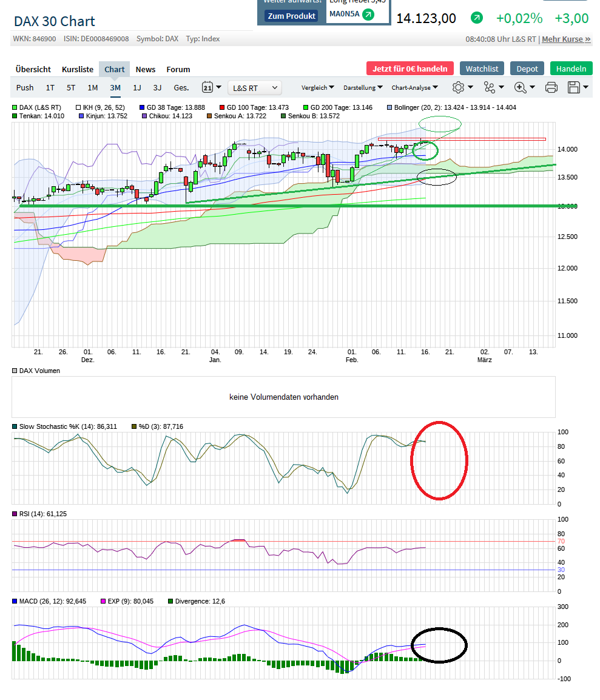The width and height of the screenshot is (600, 700).
Task: Click the Tenkan legend swatch
Action: click(15, 116)
